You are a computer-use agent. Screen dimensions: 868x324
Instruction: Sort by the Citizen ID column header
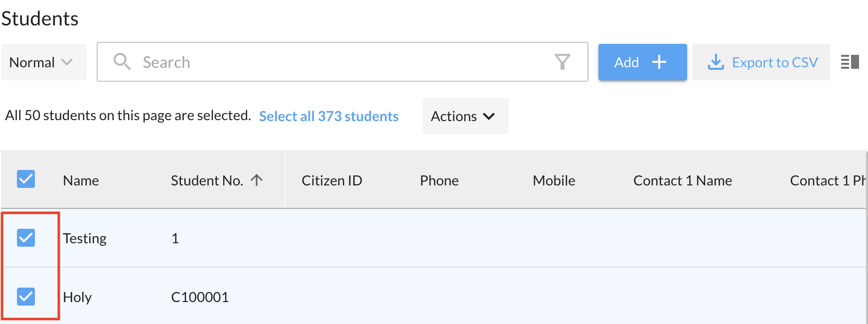tap(331, 180)
